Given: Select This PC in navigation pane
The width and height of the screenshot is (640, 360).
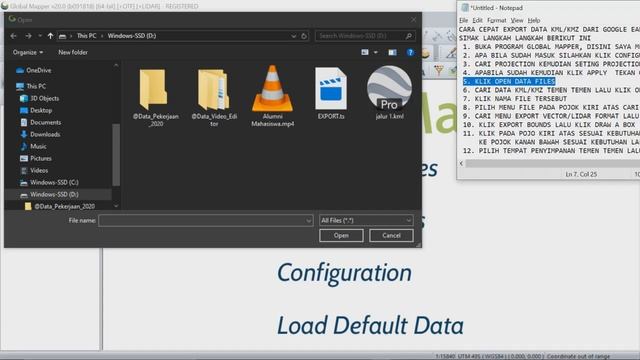Looking at the screenshot, I should [31, 86].
